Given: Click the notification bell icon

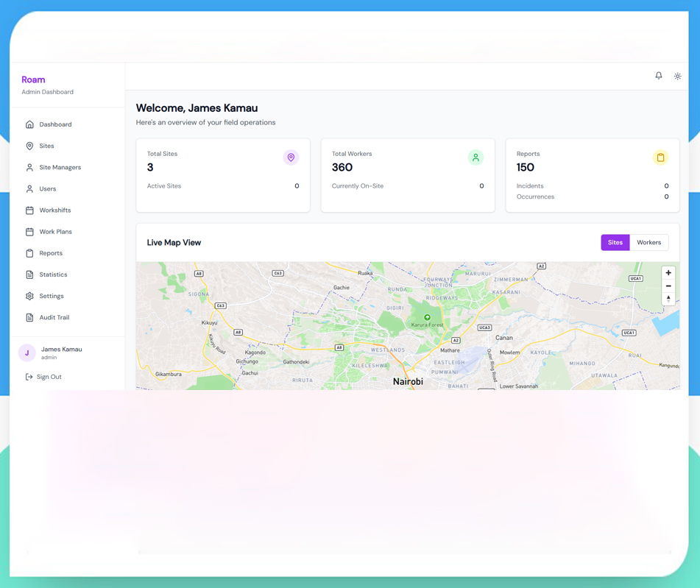Looking at the screenshot, I should (659, 76).
